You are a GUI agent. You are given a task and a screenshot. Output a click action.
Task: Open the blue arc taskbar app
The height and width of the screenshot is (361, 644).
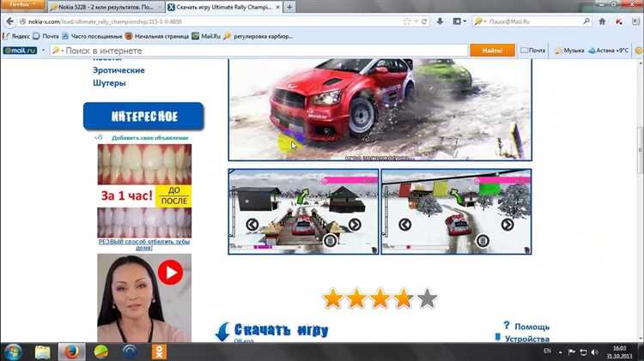131,352
